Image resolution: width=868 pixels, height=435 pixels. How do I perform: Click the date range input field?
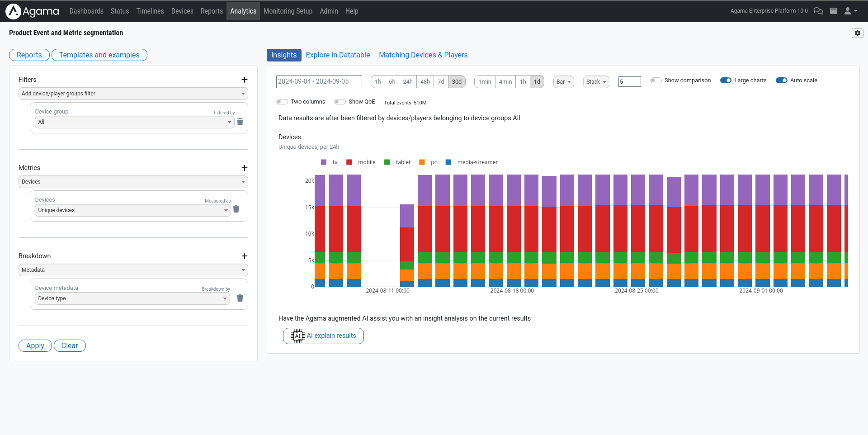click(x=319, y=81)
